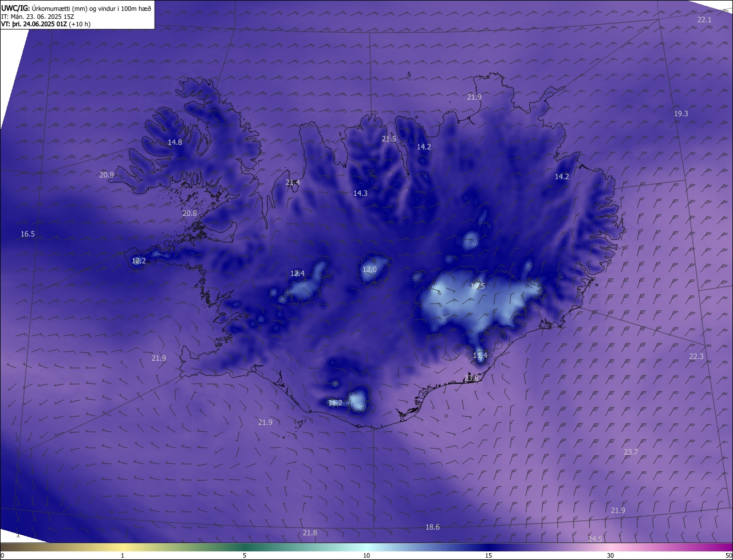Click the 22.3 value label
This screenshot has height=560, width=733.
pos(696,357)
